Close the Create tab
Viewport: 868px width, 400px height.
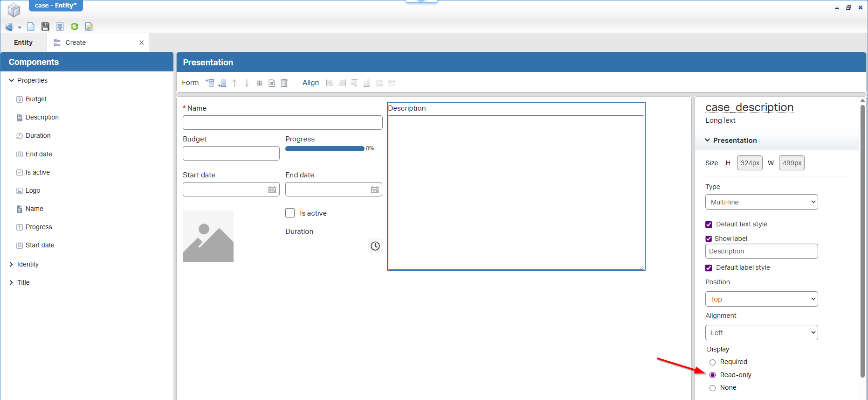point(142,42)
